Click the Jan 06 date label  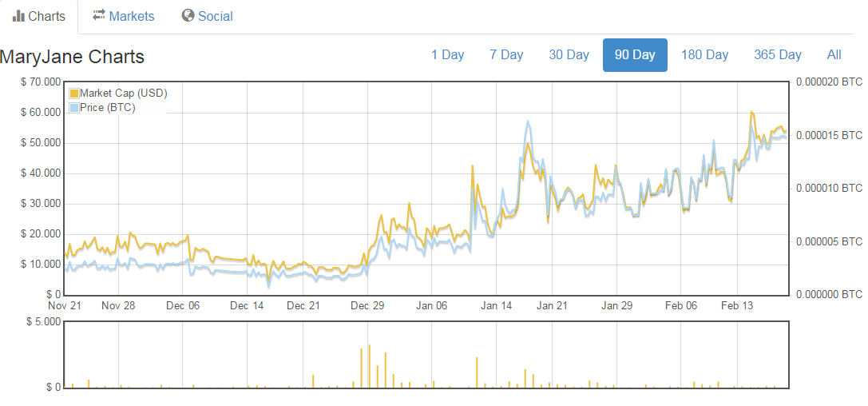pos(432,306)
